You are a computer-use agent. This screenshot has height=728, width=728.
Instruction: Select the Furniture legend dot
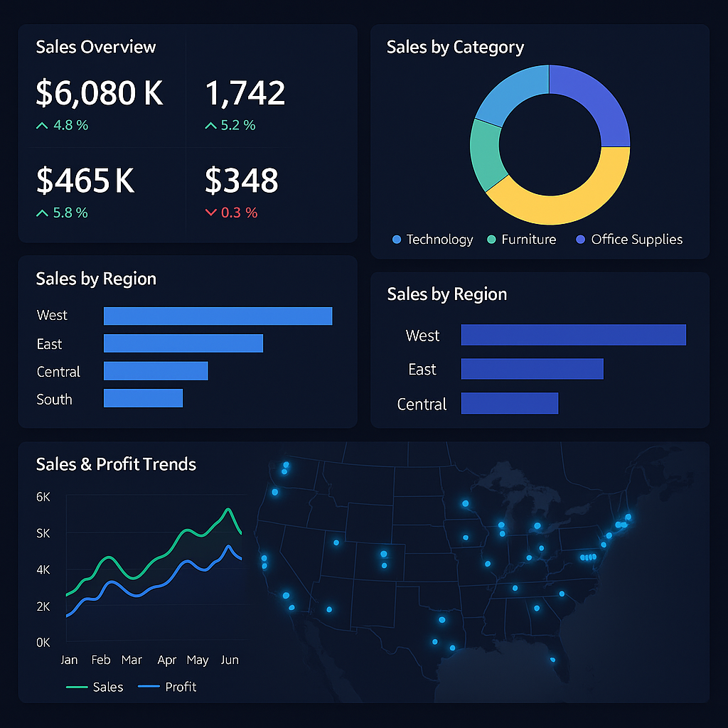[491, 240]
